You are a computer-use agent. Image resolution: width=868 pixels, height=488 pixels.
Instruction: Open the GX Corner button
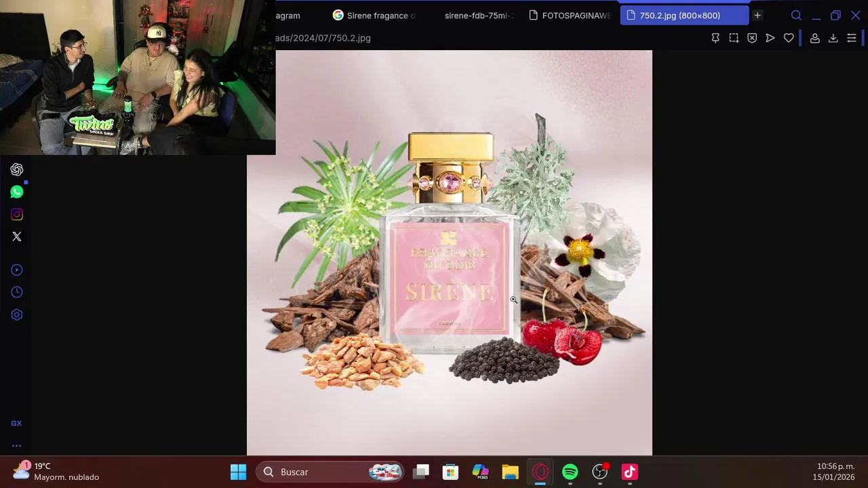[16, 423]
